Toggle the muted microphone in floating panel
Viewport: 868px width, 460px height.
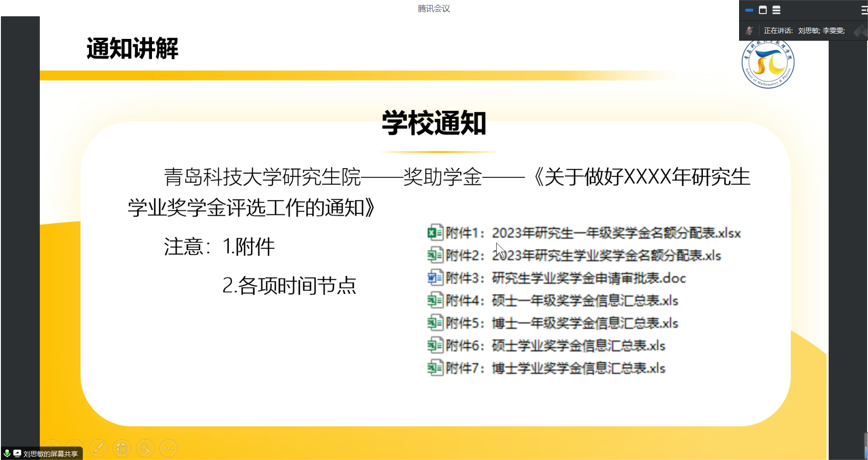(749, 31)
